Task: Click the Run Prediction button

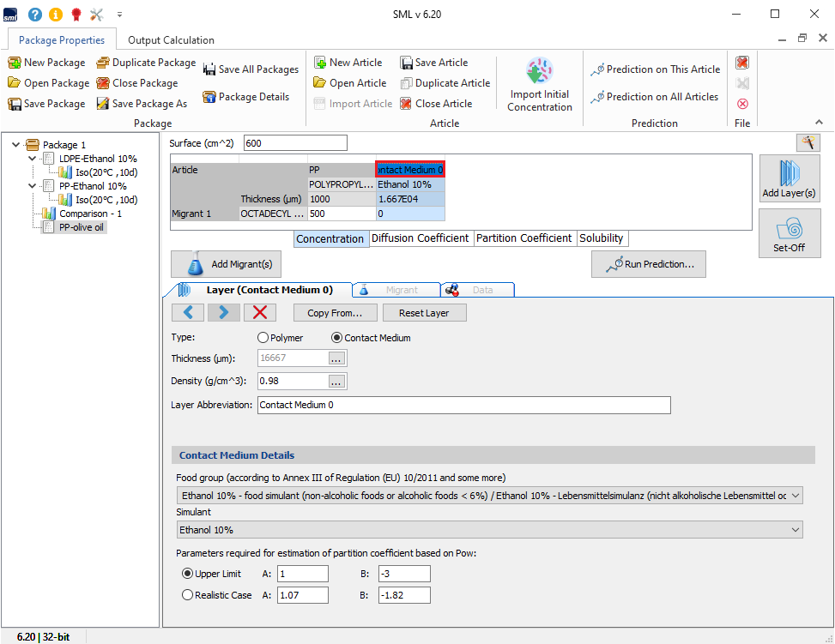Action: pyautogui.click(x=649, y=264)
